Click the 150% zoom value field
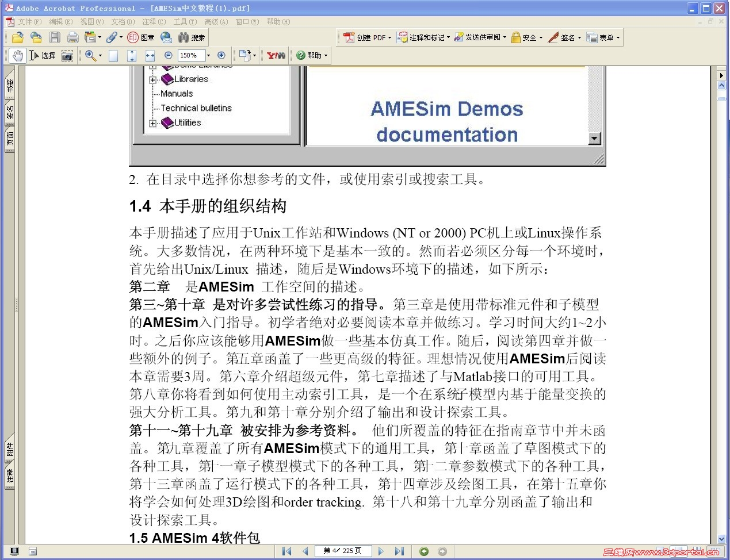The image size is (730, 560). pyautogui.click(x=191, y=55)
